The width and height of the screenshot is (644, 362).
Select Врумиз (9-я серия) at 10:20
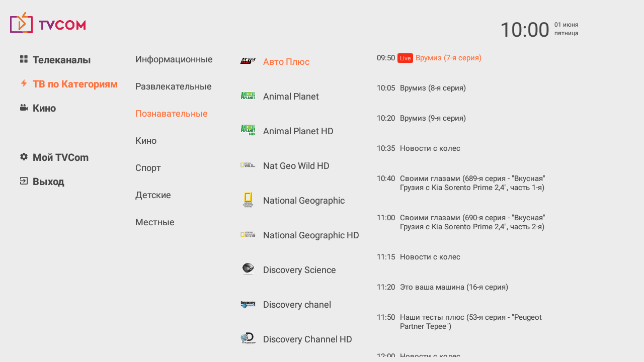(433, 118)
